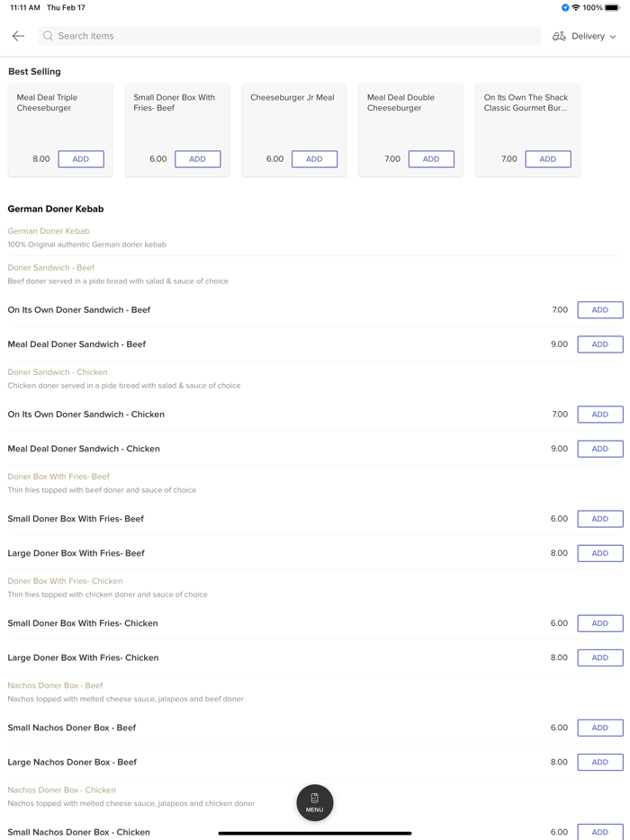Add best-selling Small Doner Box With Fries- Beef card
This screenshot has width=630, height=840.
pos(198,159)
